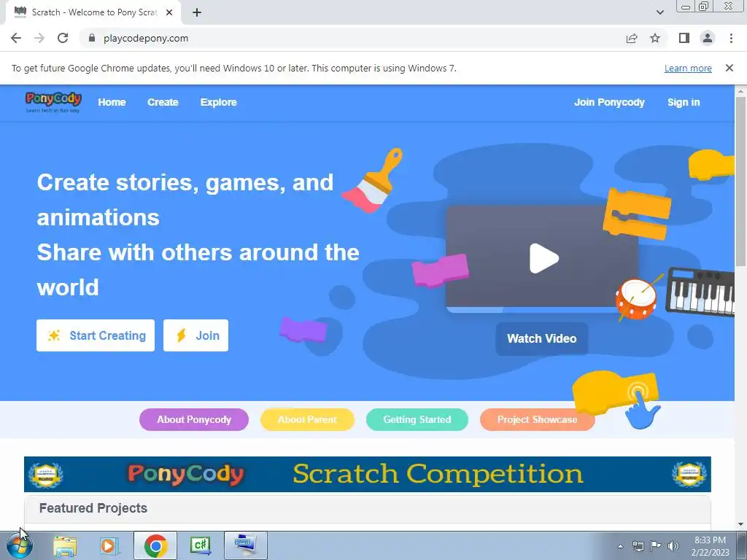Image resolution: width=747 pixels, height=560 pixels.
Task: Click the browser forward arrow
Action: tap(39, 38)
